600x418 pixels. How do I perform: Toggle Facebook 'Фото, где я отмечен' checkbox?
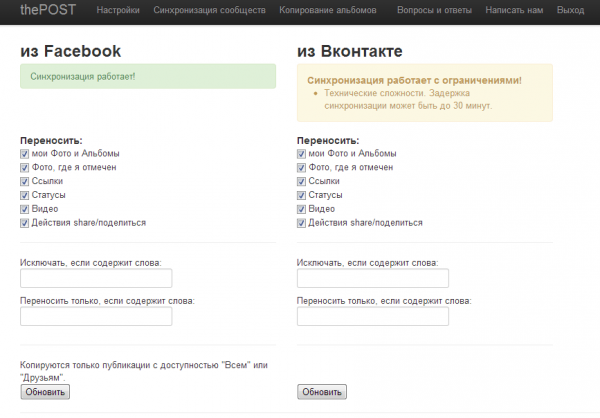24,168
